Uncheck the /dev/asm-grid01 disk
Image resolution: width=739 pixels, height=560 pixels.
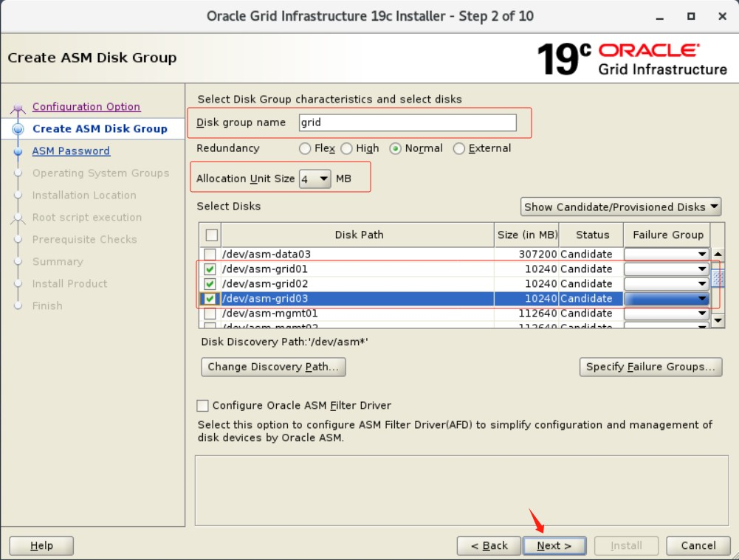(x=210, y=269)
